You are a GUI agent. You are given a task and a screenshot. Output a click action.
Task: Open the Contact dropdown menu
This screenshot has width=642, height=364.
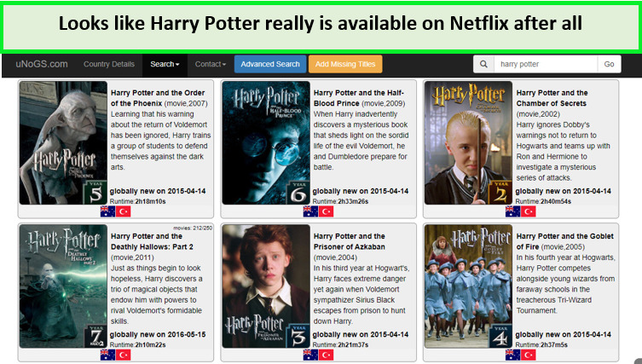[x=210, y=64]
